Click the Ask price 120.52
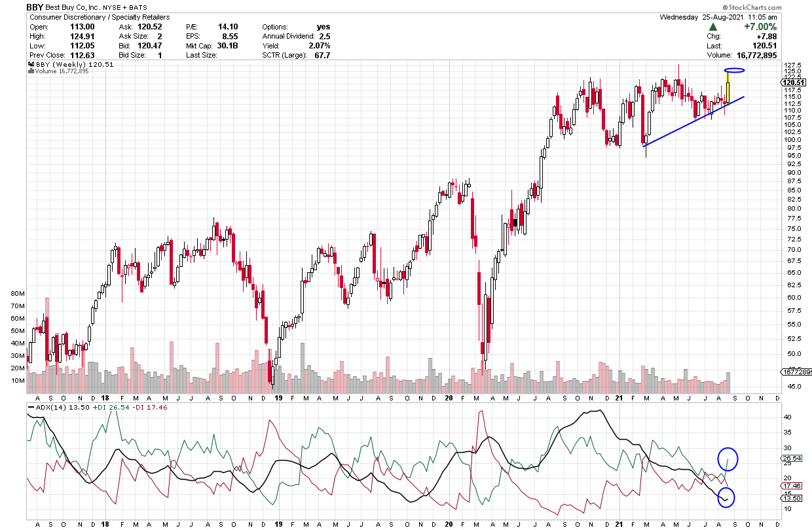Screen dimensions: 812x530 [149, 27]
